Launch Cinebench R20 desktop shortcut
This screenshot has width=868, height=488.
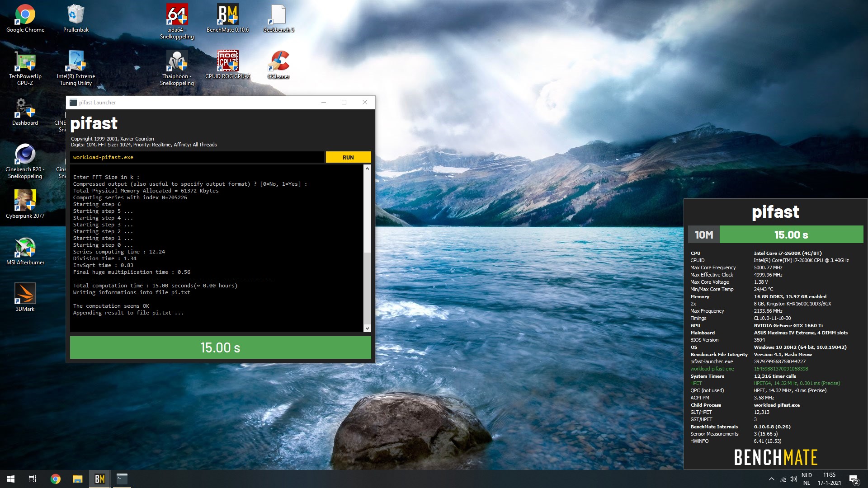[x=25, y=161]
